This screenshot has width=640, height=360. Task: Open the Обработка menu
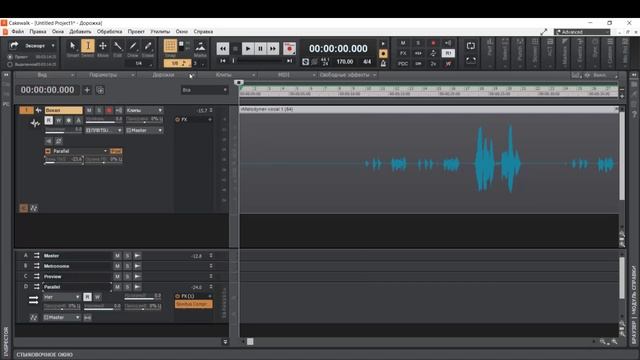[109, 31]
